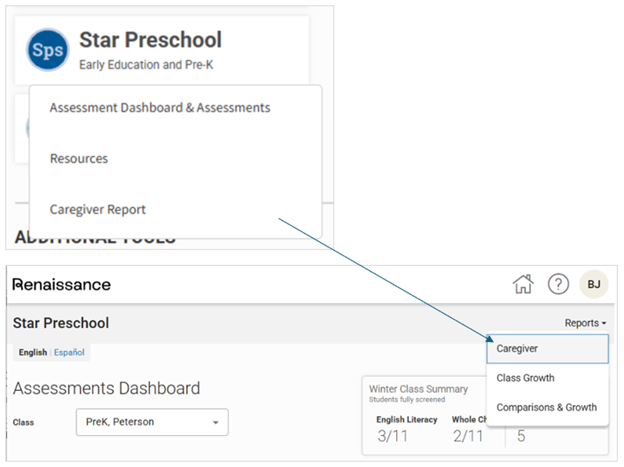Select Caregiver in the Reports menu
This screenshot has width=624, height=467.
click(x=547, y=349)
